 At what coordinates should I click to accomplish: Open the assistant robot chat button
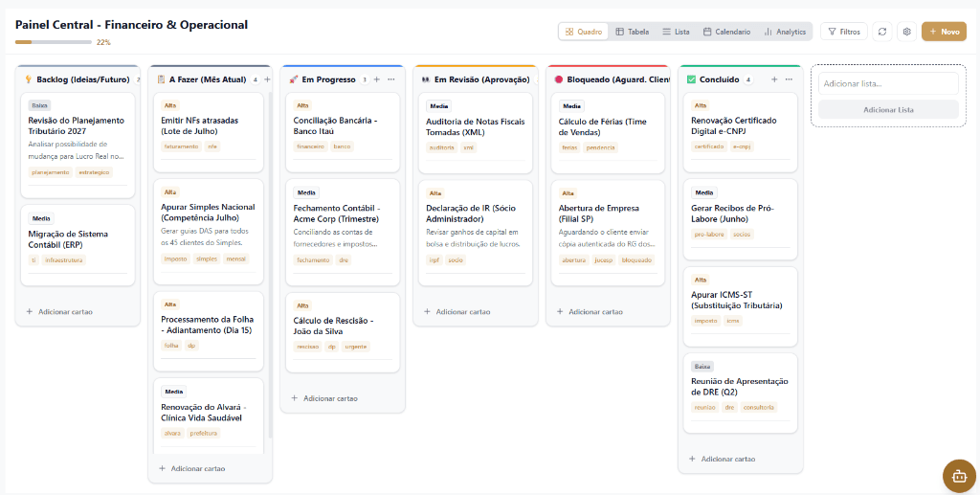click(x=959, y=476)
